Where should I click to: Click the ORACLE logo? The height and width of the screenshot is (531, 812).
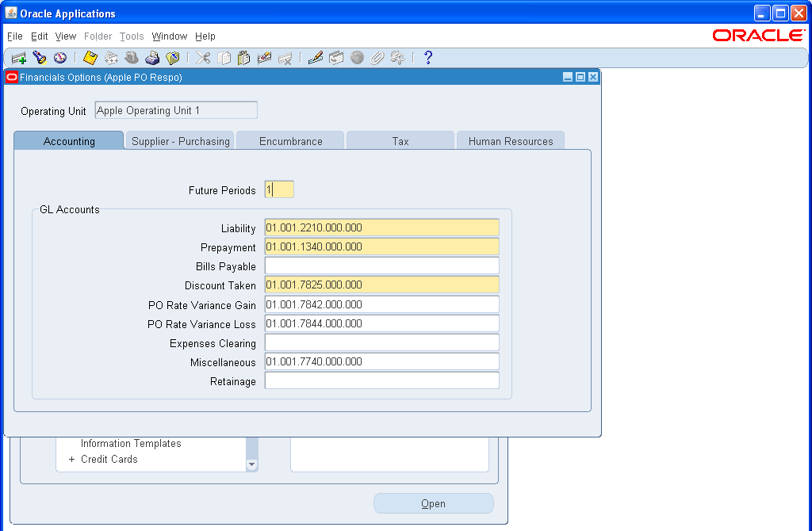point(759,35)
